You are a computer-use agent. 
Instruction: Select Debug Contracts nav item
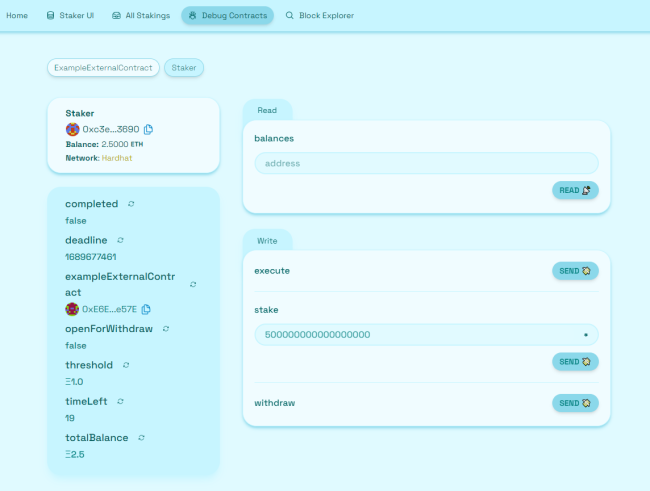point(228,15)
